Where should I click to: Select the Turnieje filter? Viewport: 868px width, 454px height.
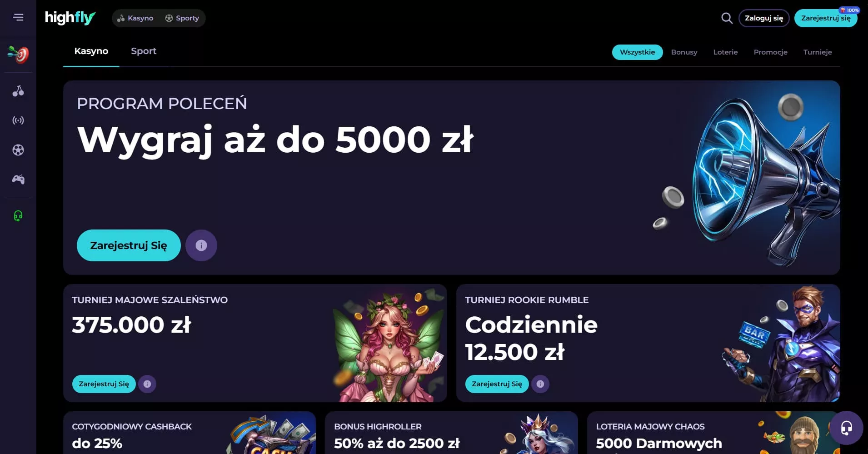coord(818,52)
